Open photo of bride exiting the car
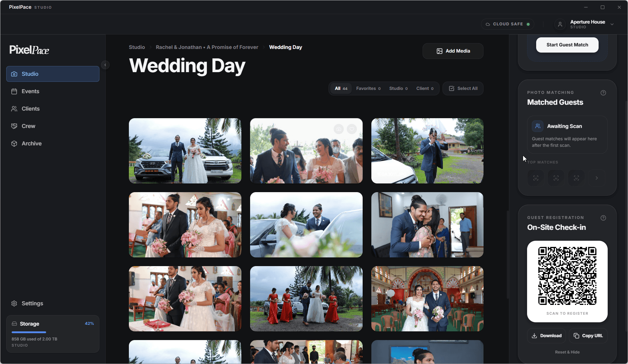 point(306,225)
